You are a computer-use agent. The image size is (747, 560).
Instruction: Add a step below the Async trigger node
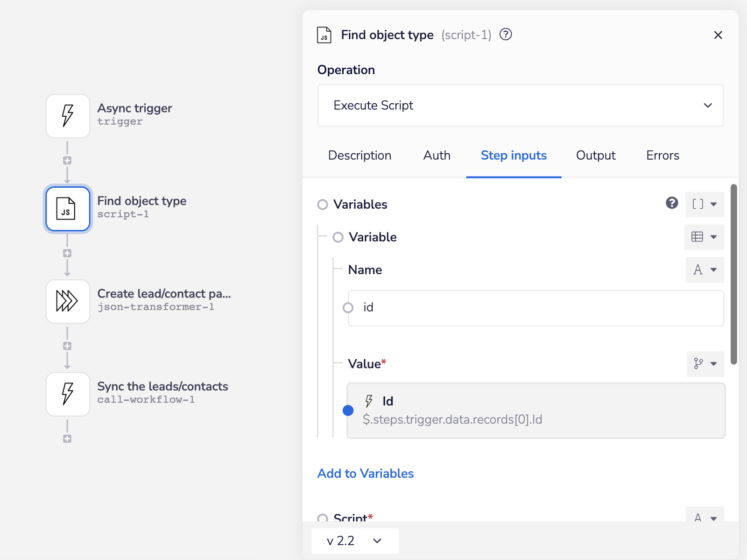[x=67, y=161]
